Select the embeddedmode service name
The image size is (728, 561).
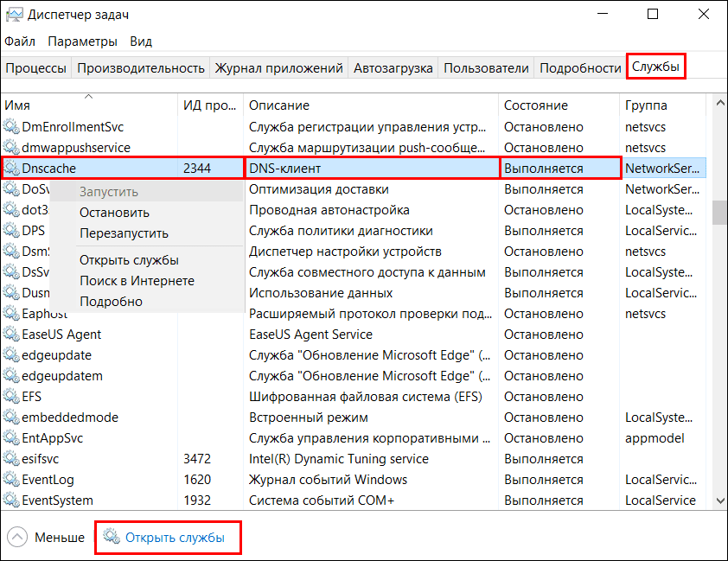[70, 418]
